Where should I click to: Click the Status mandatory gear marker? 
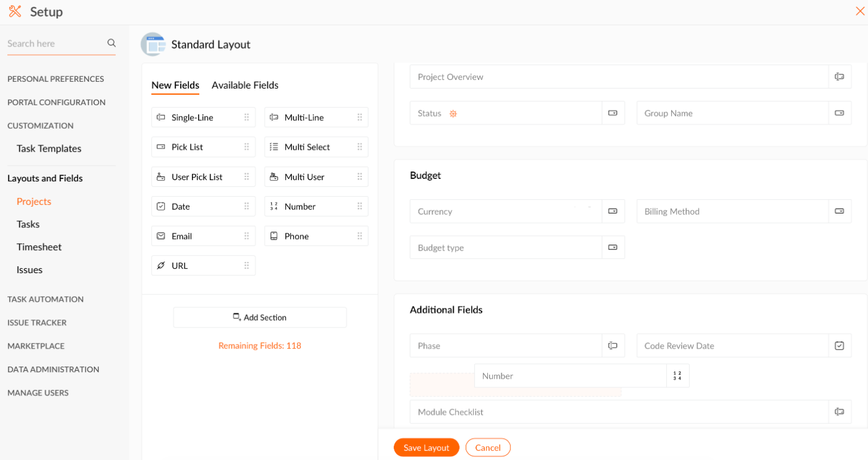pyautogui.click(x=453, y=113)
